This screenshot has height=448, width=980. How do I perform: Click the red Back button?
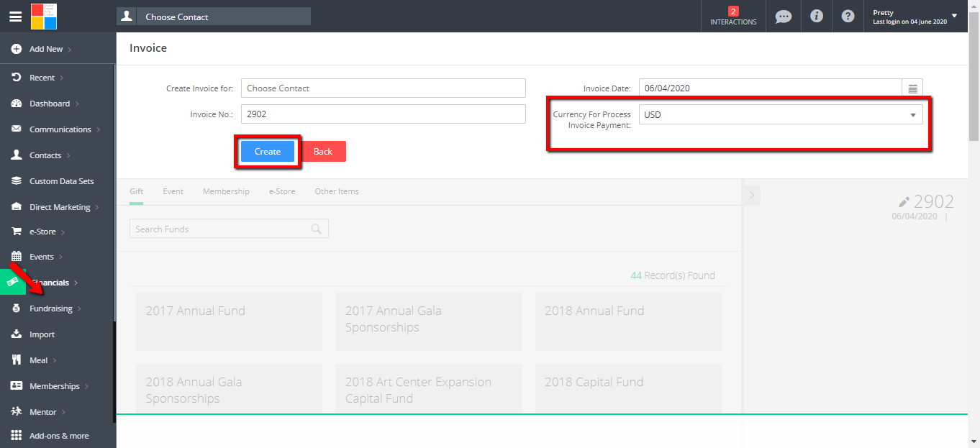click(323, 152)
